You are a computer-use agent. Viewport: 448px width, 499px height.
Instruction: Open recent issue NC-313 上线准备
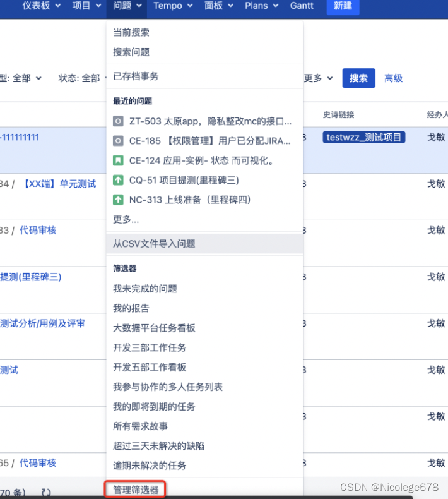click(x=204, y=200)
